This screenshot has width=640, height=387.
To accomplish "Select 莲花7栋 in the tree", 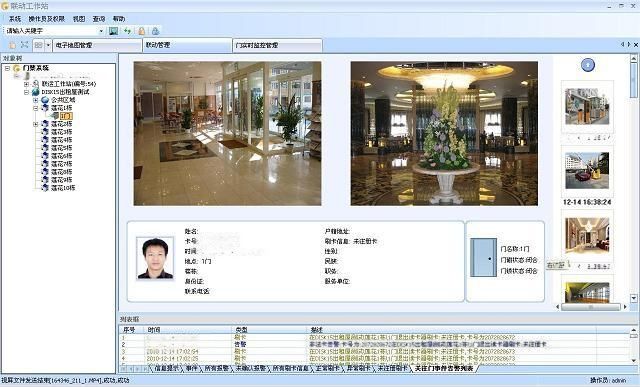I will click(x=61, y=164).
